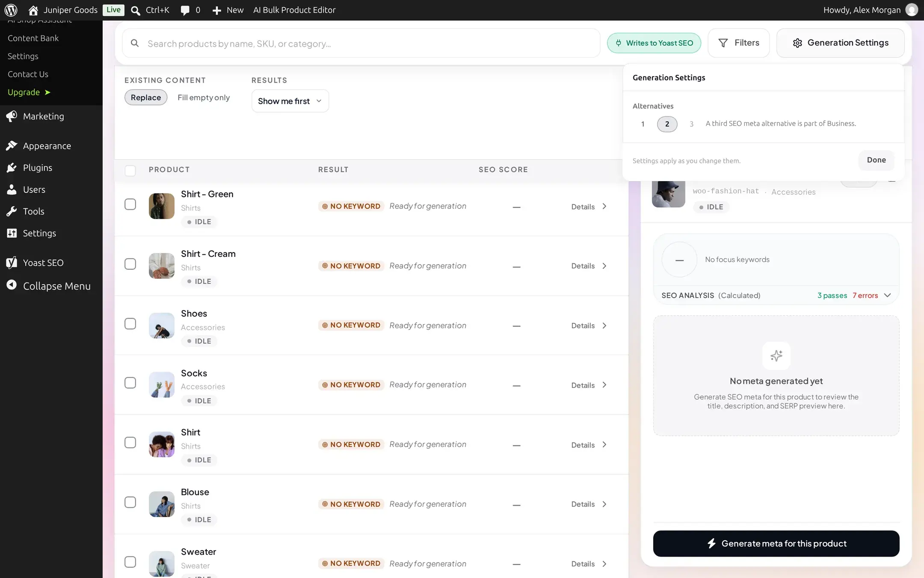924x578 pixels.
Task: Select Replace for existing content
Action: [146, 97]
